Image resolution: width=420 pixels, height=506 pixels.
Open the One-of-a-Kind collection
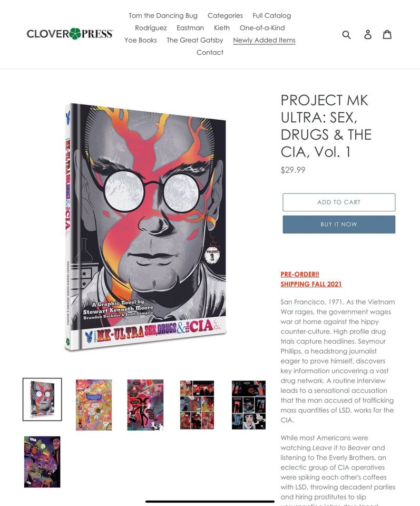pyautogui.click(x=262, y=28)
